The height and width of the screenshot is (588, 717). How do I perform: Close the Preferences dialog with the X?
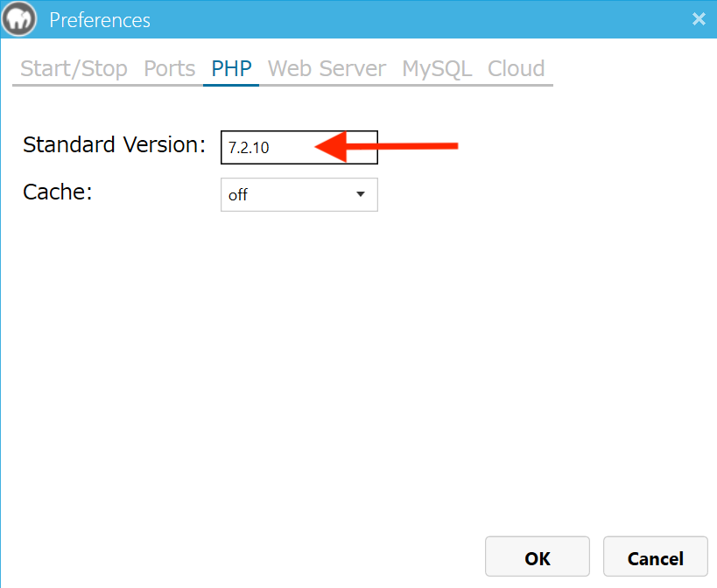click(x=699, y=19)
